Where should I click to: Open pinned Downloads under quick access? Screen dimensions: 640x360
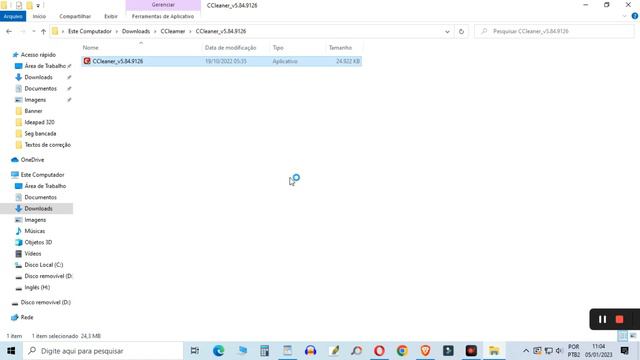(38, 77)
